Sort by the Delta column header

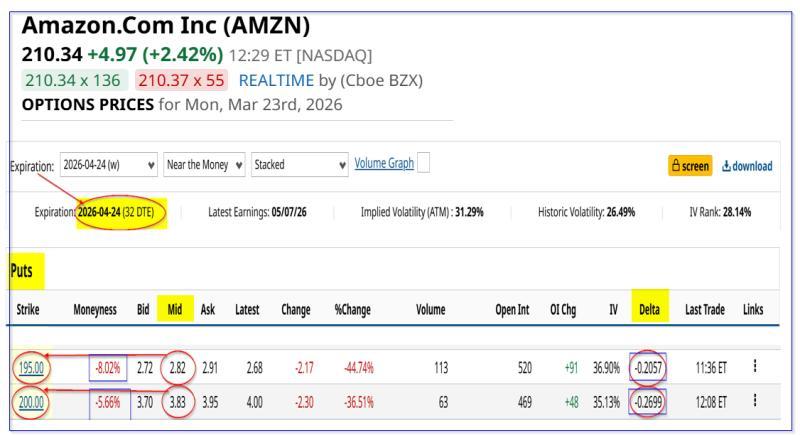pos(649,310)
